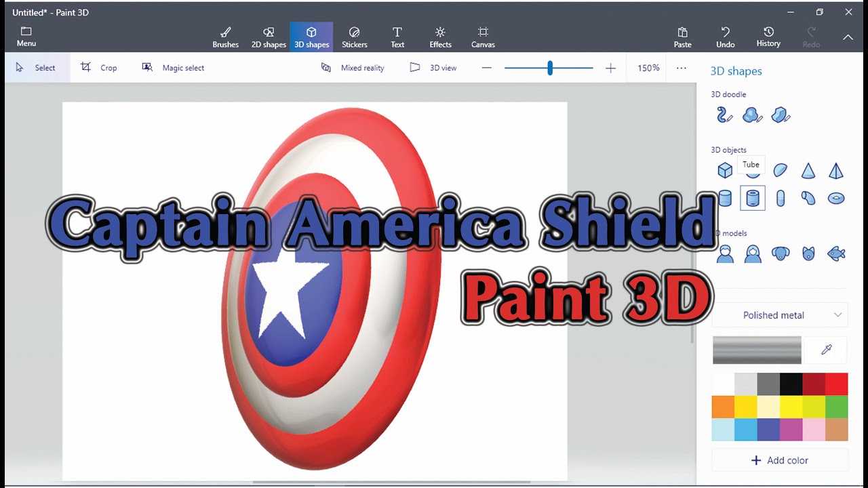Zoom out with the minus icon

coord(486,68)
